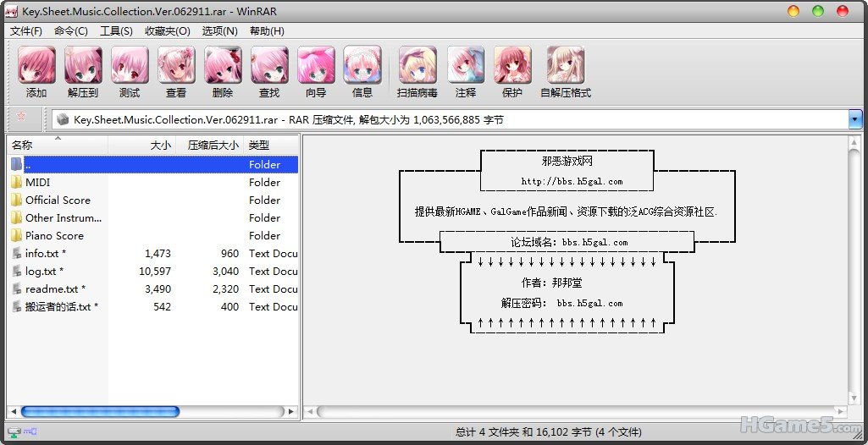Sort by the 大小 column header
Viewport: 868px width, 445px height.
coord(141,145)
